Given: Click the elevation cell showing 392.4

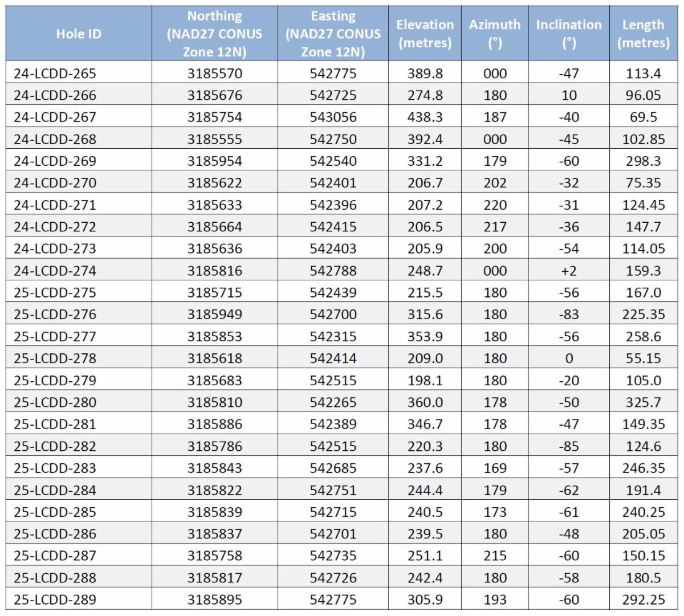Looking at the screenshot, I should click(425, 139).
